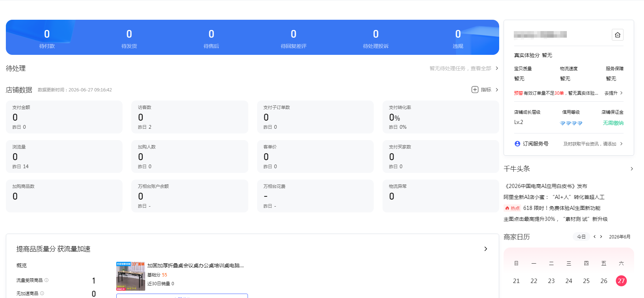Click the 真实体验分 暂无 label
The width and height of the screenshot is (644, 298).
coord(533,55)
